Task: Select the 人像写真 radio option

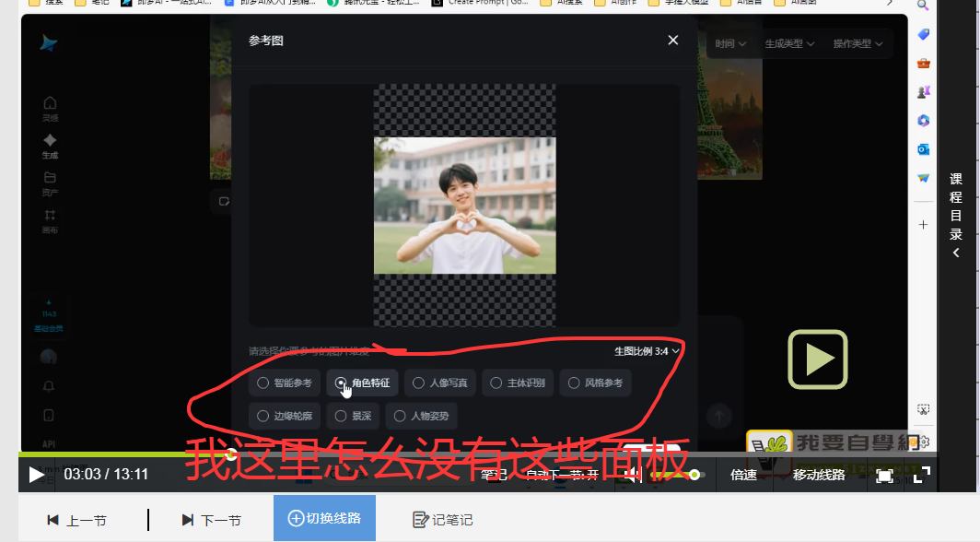Action: (440, 383)
